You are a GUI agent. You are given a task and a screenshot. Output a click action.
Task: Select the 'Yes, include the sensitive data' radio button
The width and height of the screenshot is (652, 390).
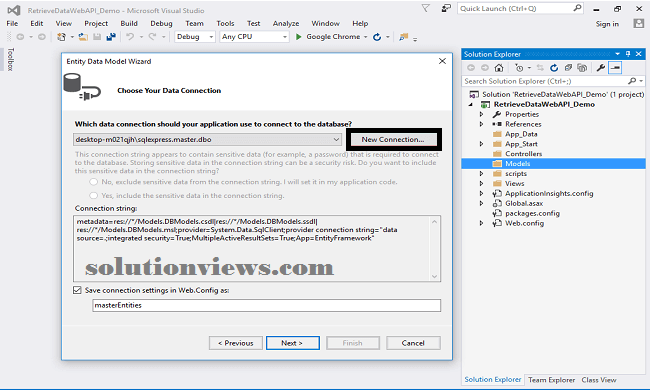(x=94, y=195)
